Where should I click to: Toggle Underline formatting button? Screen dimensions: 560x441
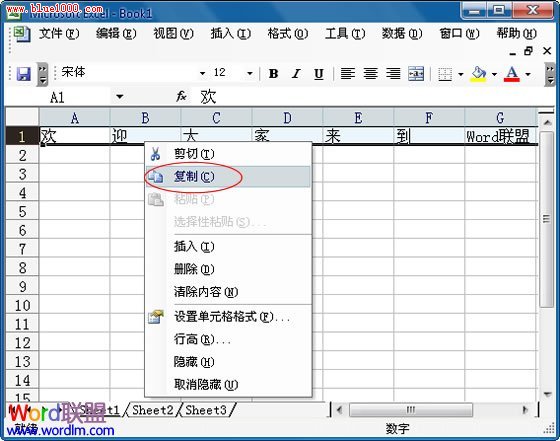tap(319, 74)
